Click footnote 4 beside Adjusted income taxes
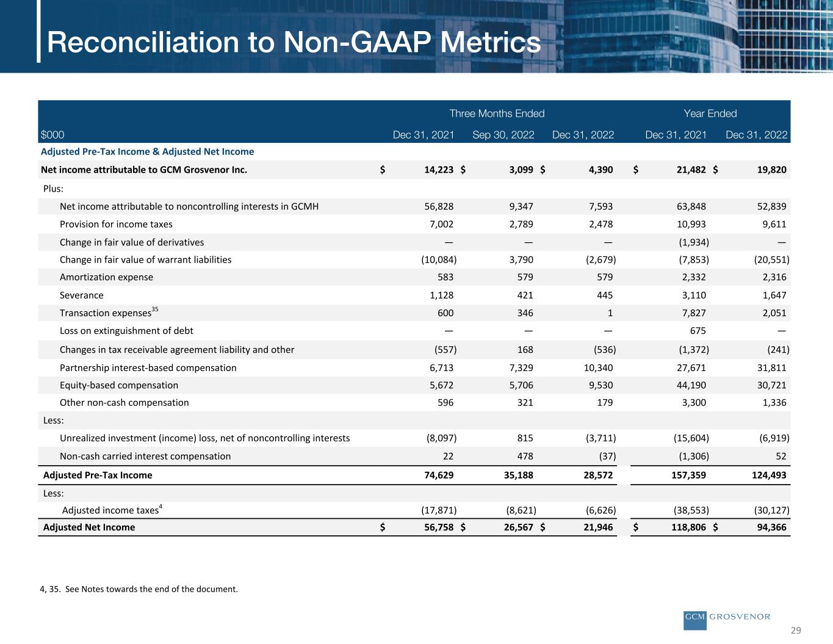 [x=160, y=507]
